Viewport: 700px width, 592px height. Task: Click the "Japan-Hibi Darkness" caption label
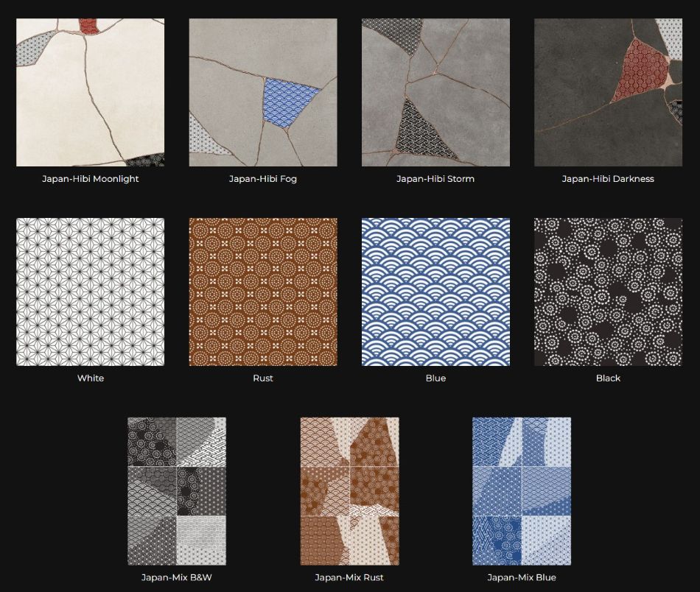pyautogui.click(x=608, y=179)
